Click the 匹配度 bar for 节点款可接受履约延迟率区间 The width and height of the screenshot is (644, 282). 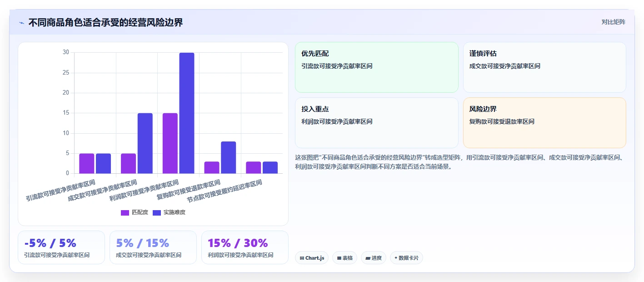254,167
